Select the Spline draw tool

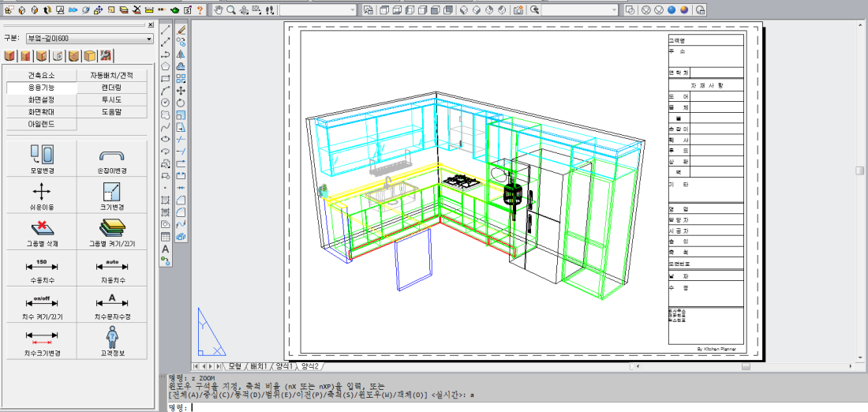pos(165,127)
